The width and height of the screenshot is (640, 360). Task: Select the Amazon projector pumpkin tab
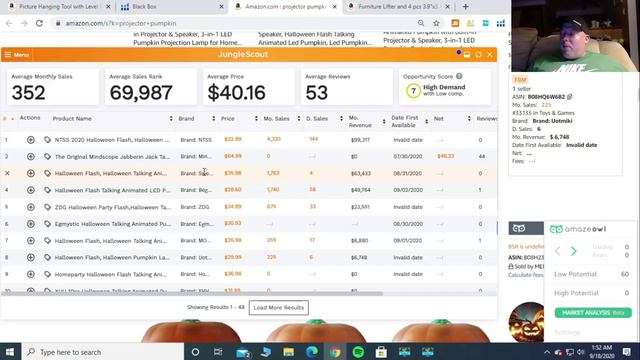[286, 7]
